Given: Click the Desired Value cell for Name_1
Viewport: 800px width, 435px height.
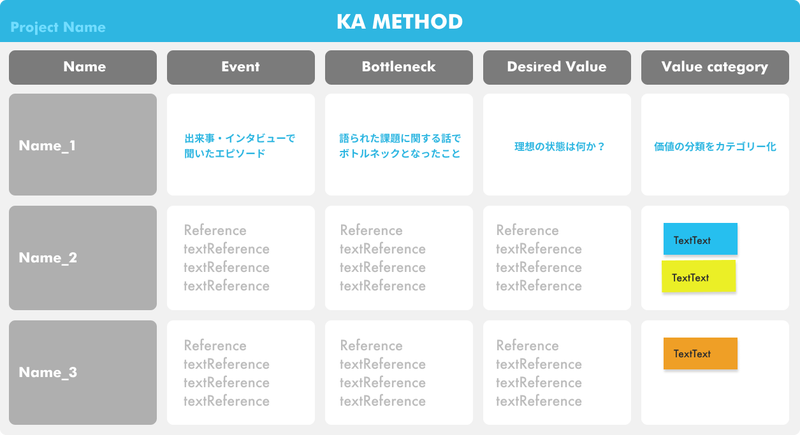Looking at the screenshot, I should point(557,144).
